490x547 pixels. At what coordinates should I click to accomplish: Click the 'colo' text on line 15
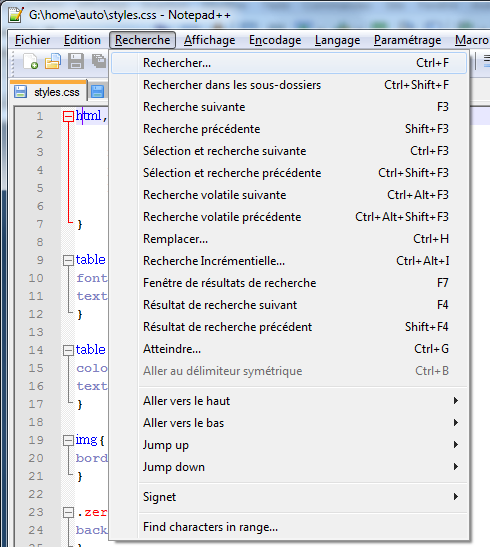(x=92, y=368)
